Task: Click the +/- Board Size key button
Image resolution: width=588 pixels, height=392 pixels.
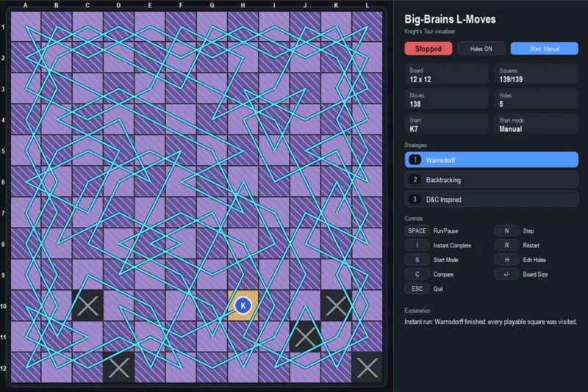Action: 506,275
